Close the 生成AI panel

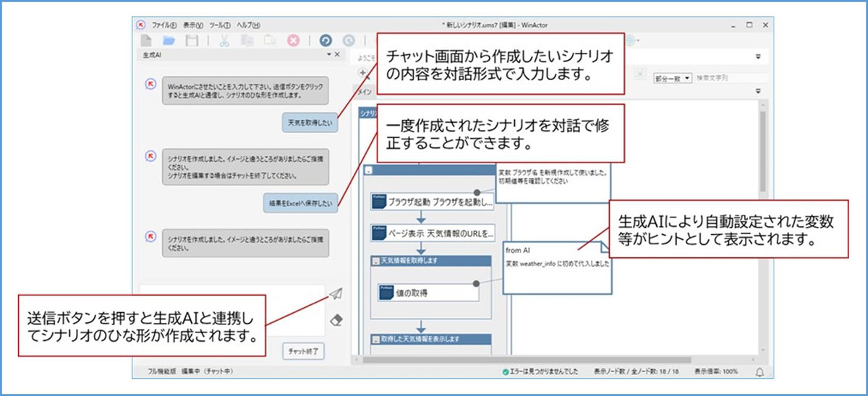pyautogui.click(x=336, y=54)
